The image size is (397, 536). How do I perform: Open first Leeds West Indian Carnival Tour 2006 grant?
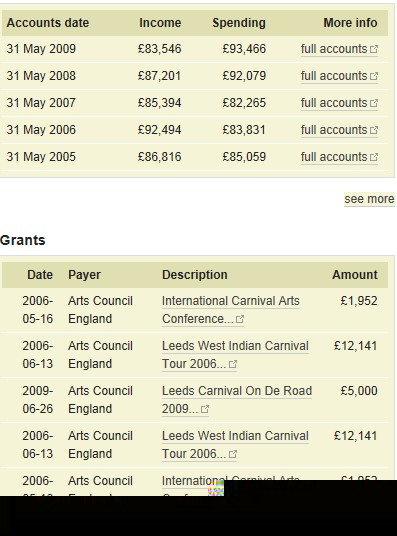(x=235, y=354)
